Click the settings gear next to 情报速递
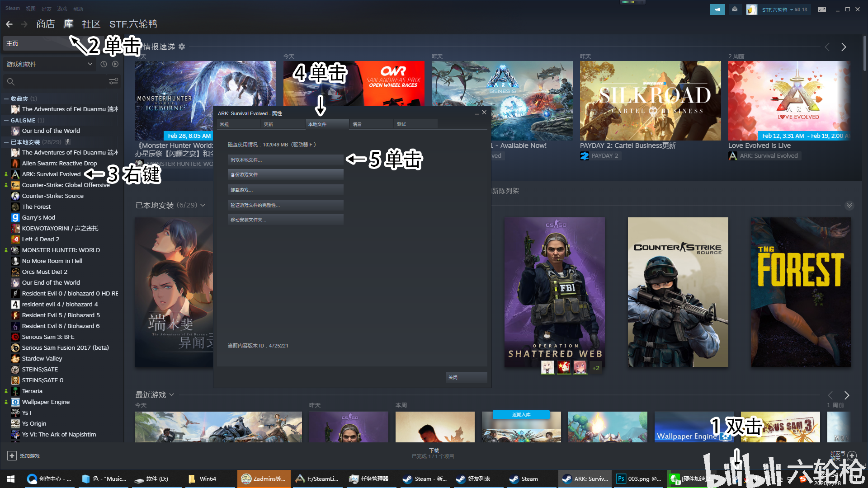 182,47
